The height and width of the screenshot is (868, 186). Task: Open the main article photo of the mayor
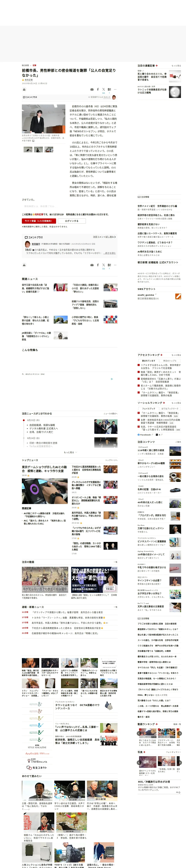(44, 119)
